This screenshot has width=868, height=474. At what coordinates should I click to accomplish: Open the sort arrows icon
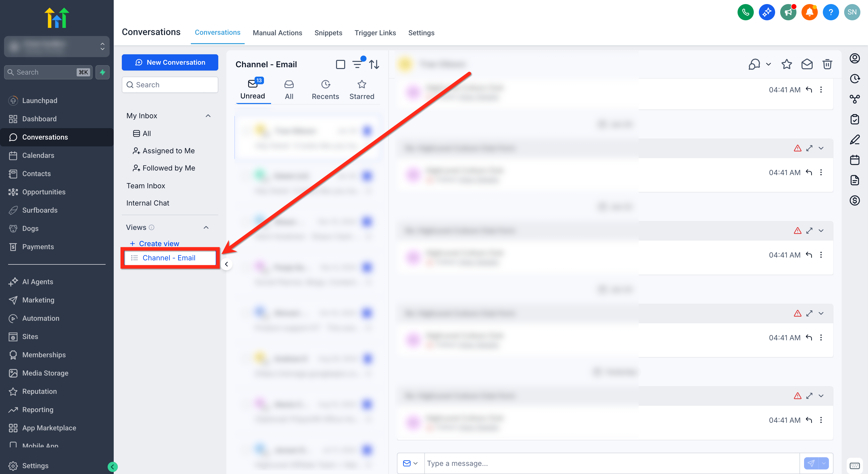(374, 64)
